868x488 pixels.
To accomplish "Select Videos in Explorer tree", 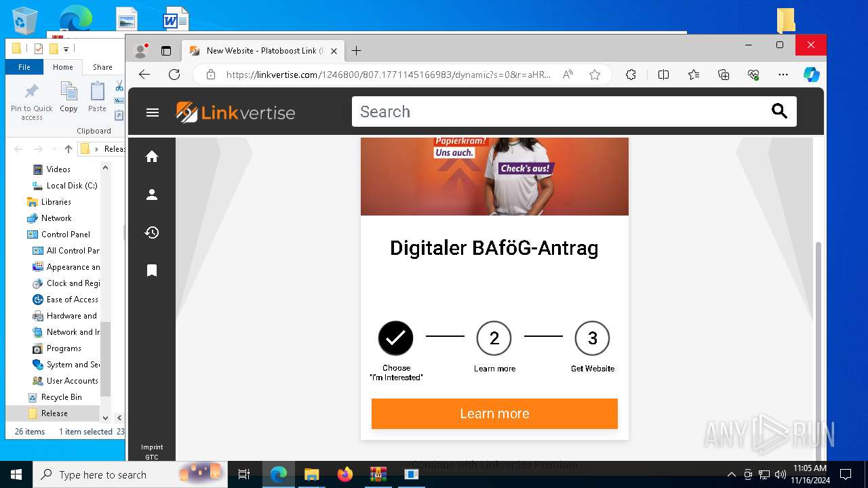I will coord(58,169).
